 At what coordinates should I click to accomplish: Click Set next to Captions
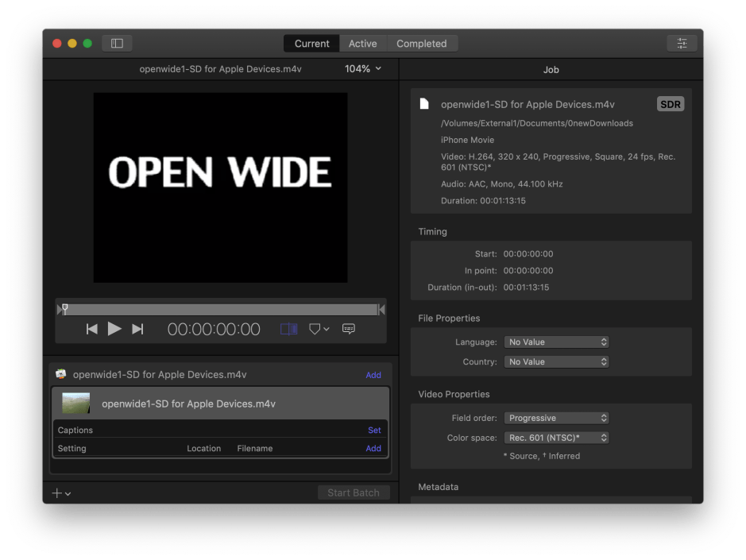(374, 430)
